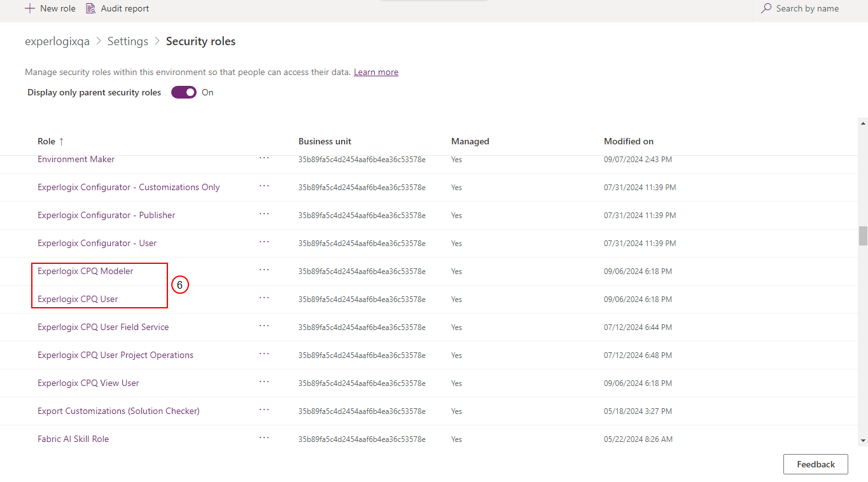Image resolution: width=868 pixels, height=482 pixels.
Task: Open more options for Experlogix CPQ View User
Action: [x=264, y=382]
